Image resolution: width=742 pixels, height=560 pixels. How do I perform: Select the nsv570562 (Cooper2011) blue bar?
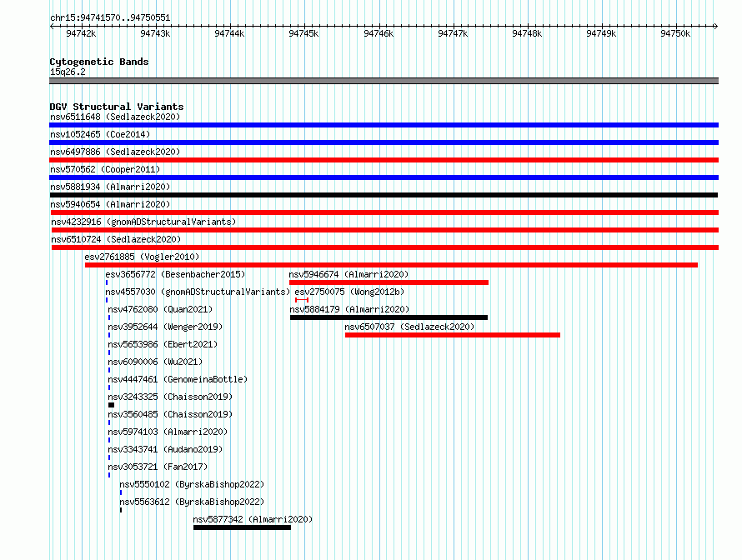[x=384, y=177]
